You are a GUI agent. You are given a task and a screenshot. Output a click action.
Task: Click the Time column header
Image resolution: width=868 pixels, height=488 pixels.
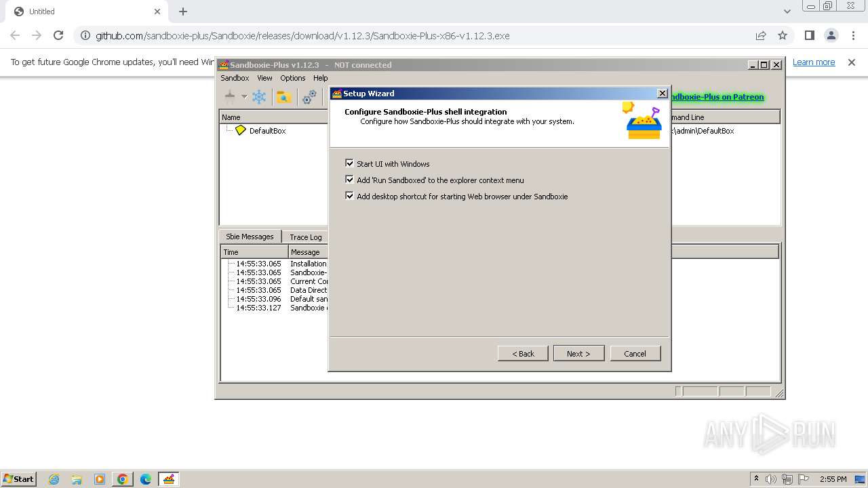(255, 252)
